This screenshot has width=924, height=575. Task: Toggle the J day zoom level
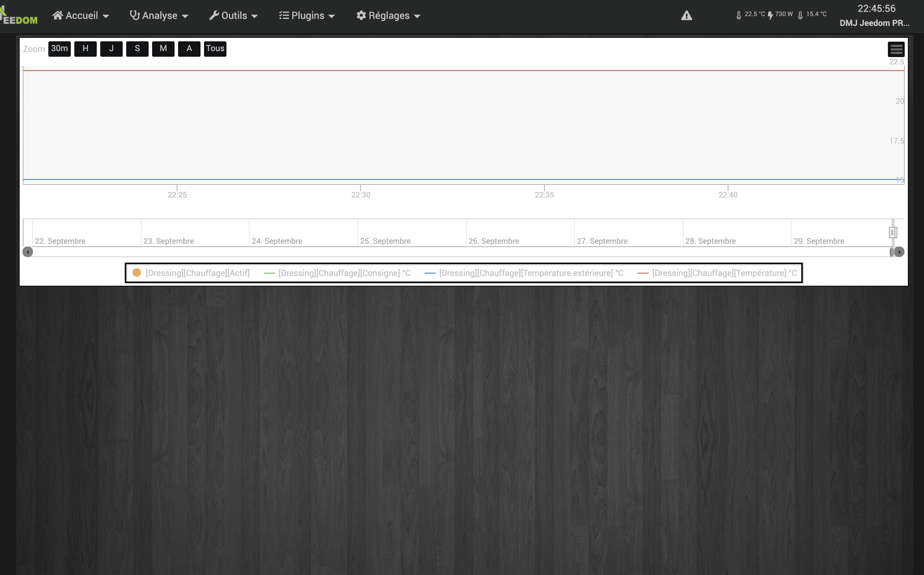pyautogui.click(x=111, y=48)
